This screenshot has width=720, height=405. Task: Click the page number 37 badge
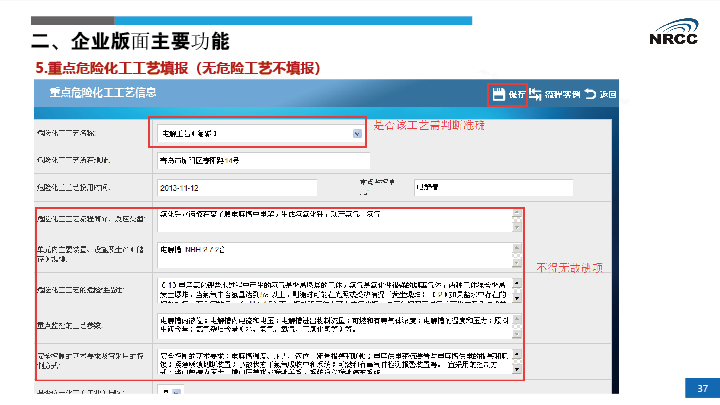[x=701, y=388]
